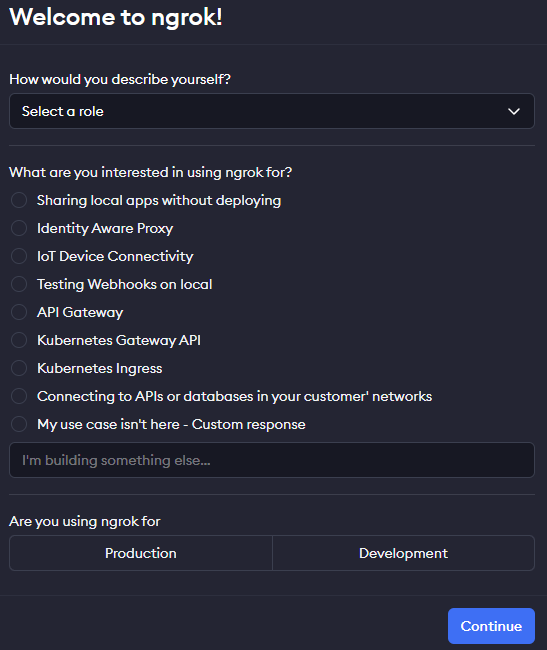Viewport: 547px width, 650px height.
Task: Click the chevron arrow in role selector
Action: click(514, 112)
